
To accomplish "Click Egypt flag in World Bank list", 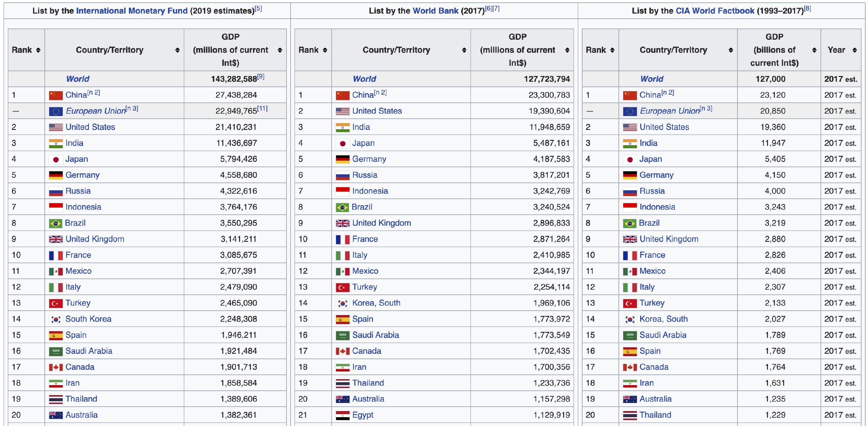I will [342, 415].
